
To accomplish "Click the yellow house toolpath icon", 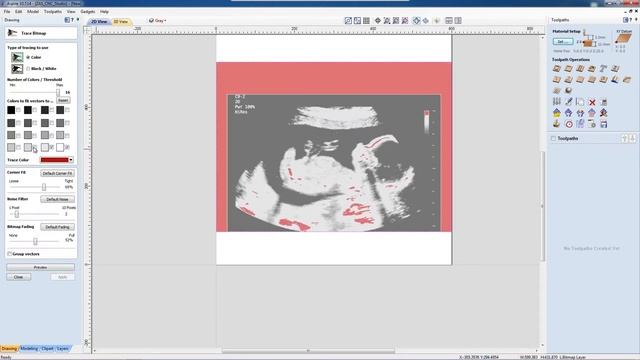I will point(557,113).
